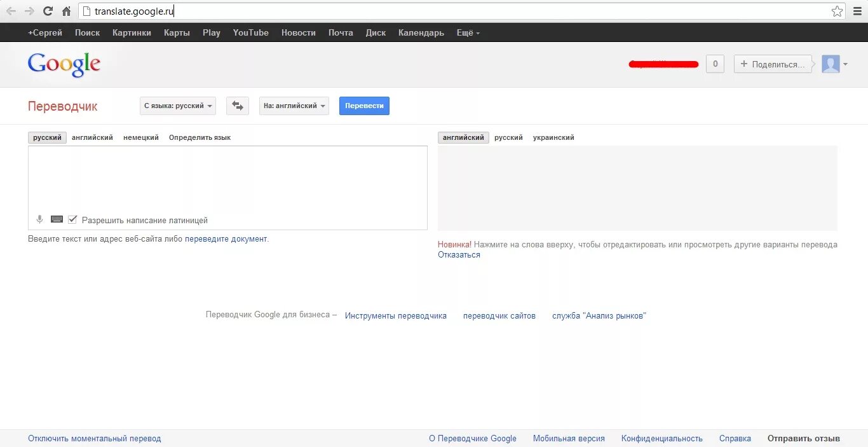Click the 'Отказаться' link
The width and height of the screenshot is (868, 447).
(459, 255)
